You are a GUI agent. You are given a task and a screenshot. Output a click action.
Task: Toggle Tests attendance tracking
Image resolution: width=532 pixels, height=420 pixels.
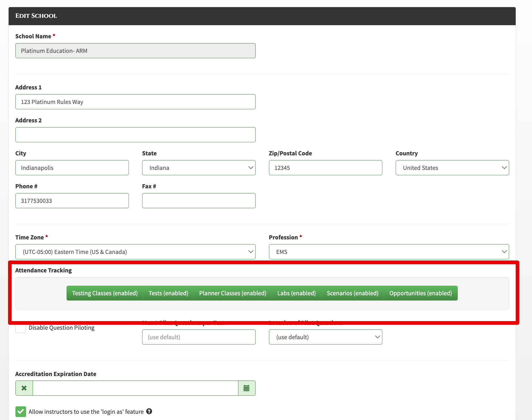[168, 293]
